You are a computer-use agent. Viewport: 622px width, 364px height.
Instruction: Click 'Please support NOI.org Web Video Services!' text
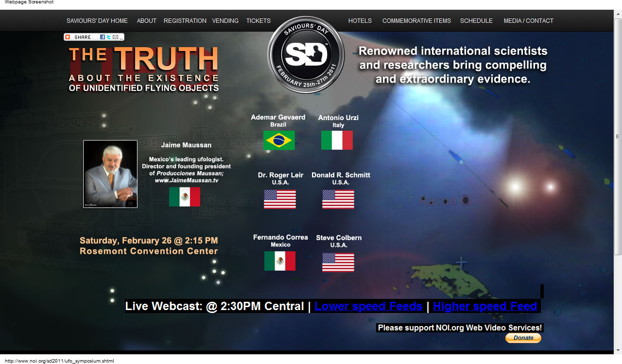pos(460,328)
